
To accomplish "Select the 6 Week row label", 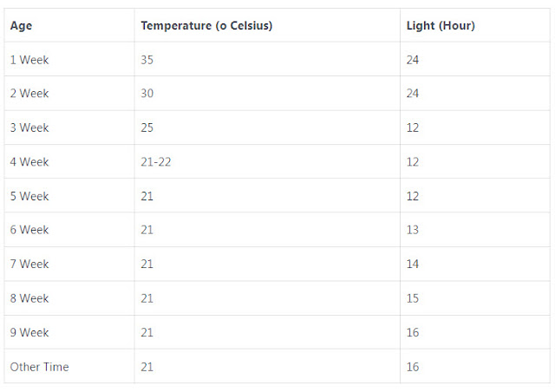I will tap(29, 230).
